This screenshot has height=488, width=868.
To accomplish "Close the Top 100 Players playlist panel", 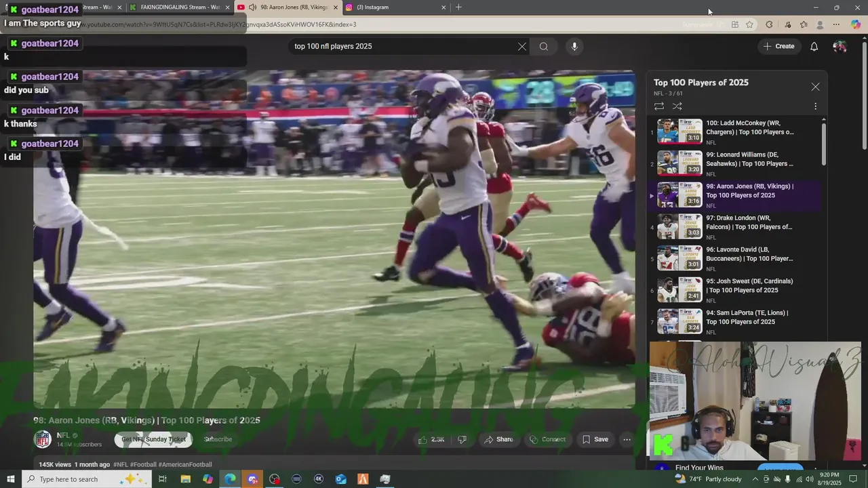I will 815,87.
